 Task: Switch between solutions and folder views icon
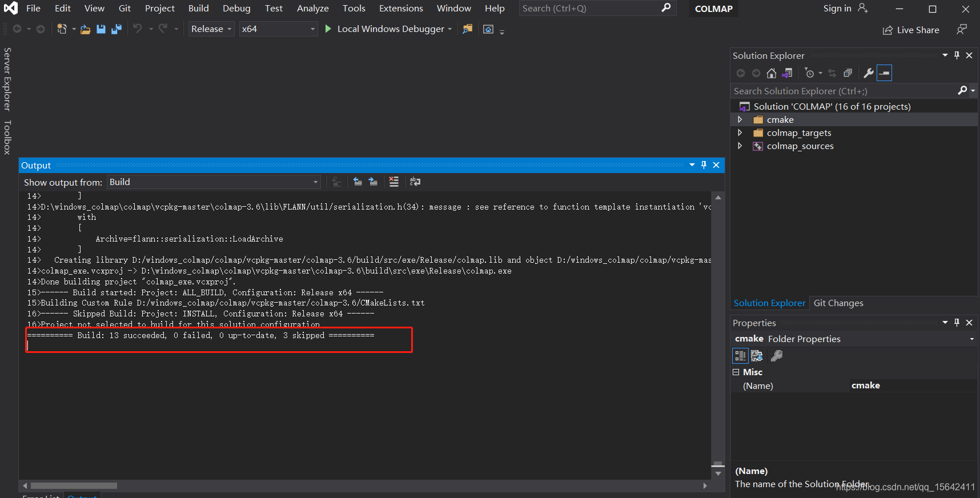click(788, 73)
